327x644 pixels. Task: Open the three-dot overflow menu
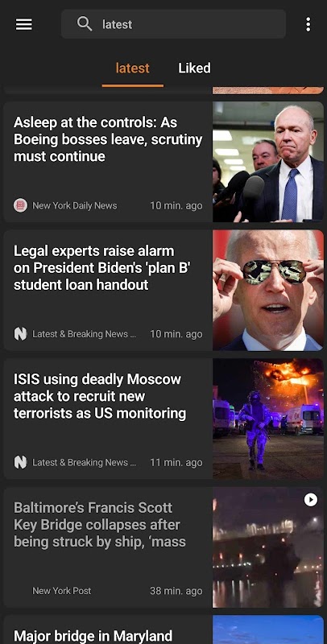point(308,24)
